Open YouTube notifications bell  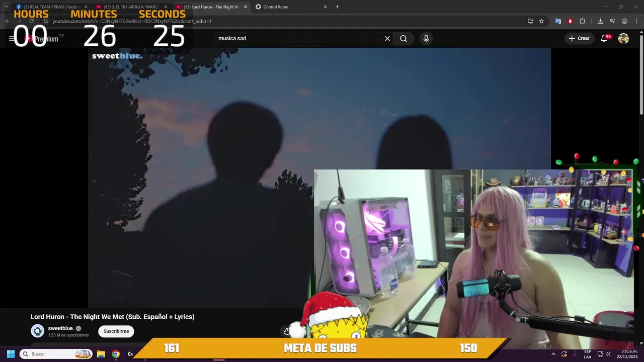[x=605, y=38]
